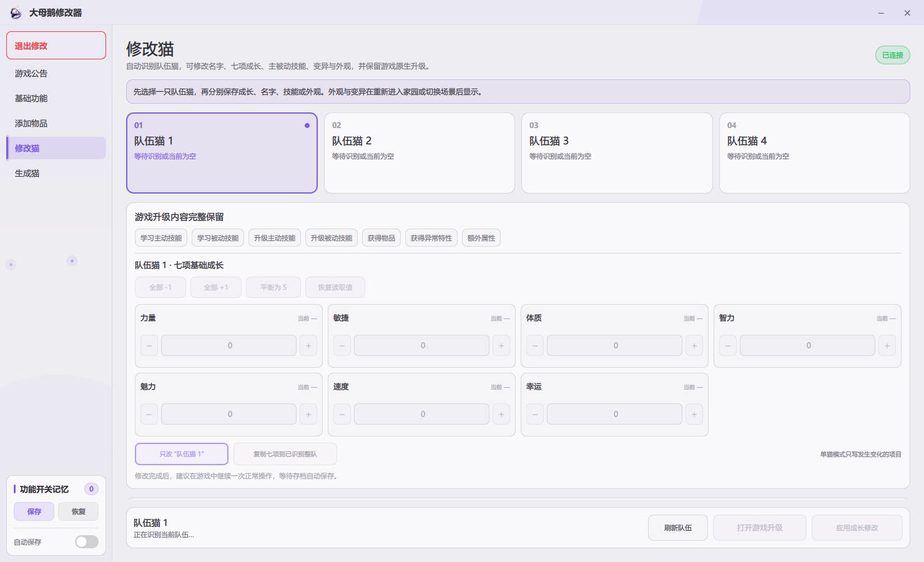Click the 功能开关记忆 count badge
The width and height of the screenshot is (924, 562).
[x=91, y=489]
